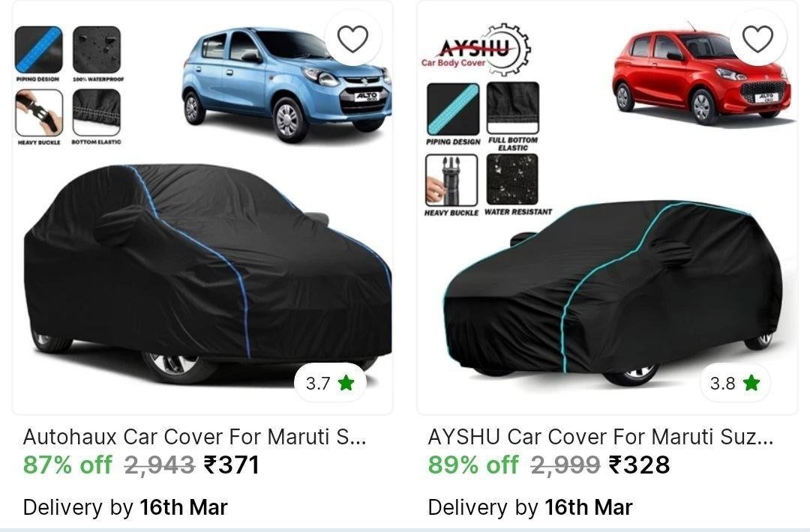Click the red Alto car image
The image size is (810, 532).
click(701, 77)
